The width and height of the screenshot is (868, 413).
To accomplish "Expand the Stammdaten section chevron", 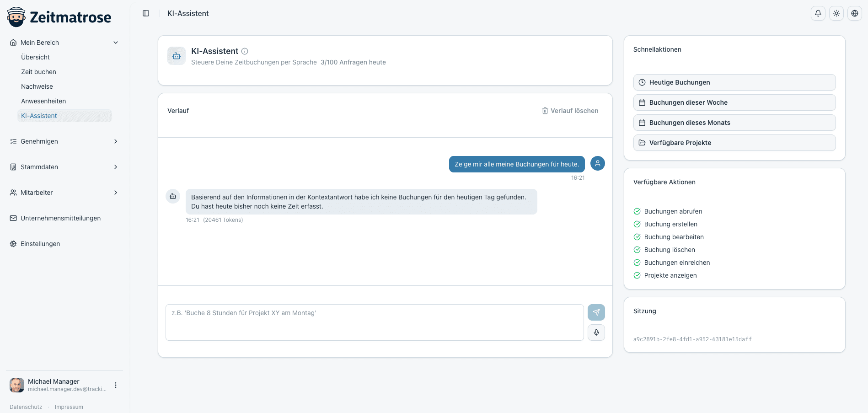I will coord(116,167).
